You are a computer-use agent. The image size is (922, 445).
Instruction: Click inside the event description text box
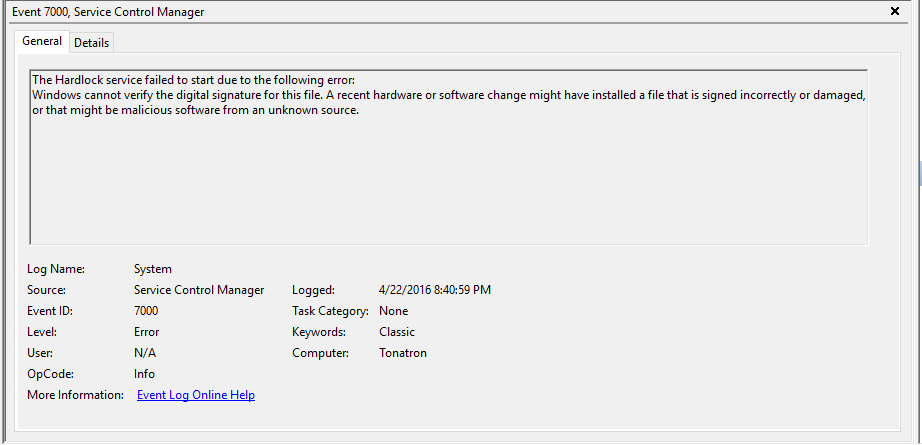pyautogui.click(x=449, y=157)
